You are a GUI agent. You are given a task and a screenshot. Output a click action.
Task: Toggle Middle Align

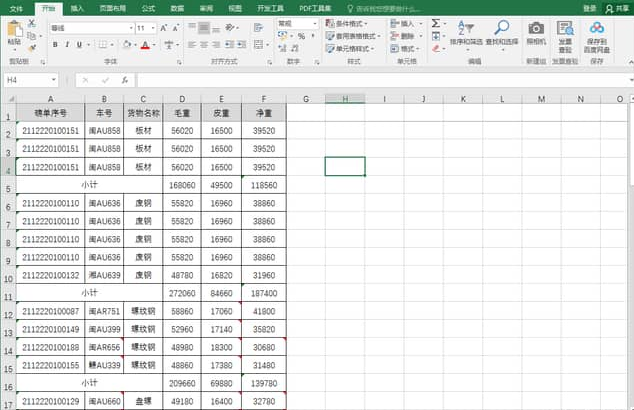204,27
